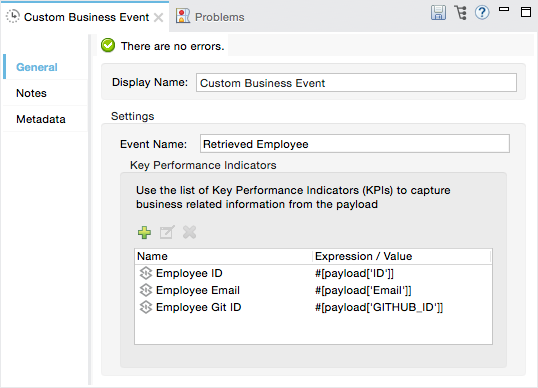538x388 pixels.
Task: Click the Problems tab icon
Action: [183, 16]
